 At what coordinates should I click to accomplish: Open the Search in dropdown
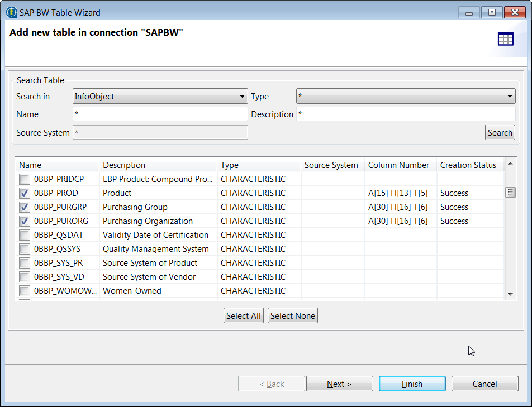click(x=160, y=97)
